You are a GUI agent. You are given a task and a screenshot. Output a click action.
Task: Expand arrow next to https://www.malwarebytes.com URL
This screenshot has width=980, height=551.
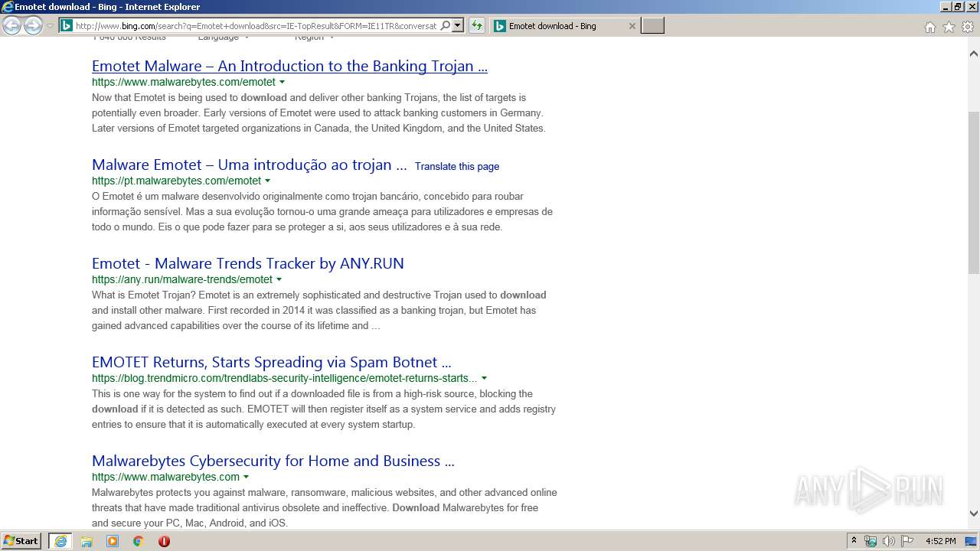tap(246, 477)
